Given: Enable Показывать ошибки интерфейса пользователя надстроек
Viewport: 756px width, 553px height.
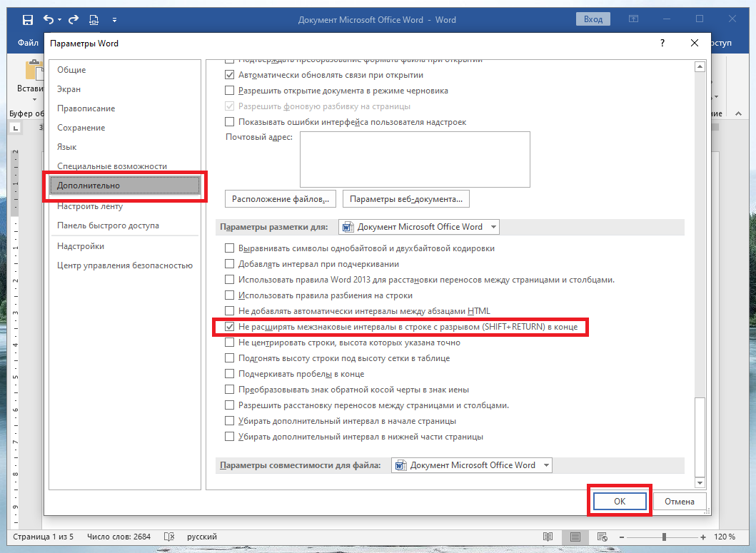Looking at the screenshot, I should 229,122.
